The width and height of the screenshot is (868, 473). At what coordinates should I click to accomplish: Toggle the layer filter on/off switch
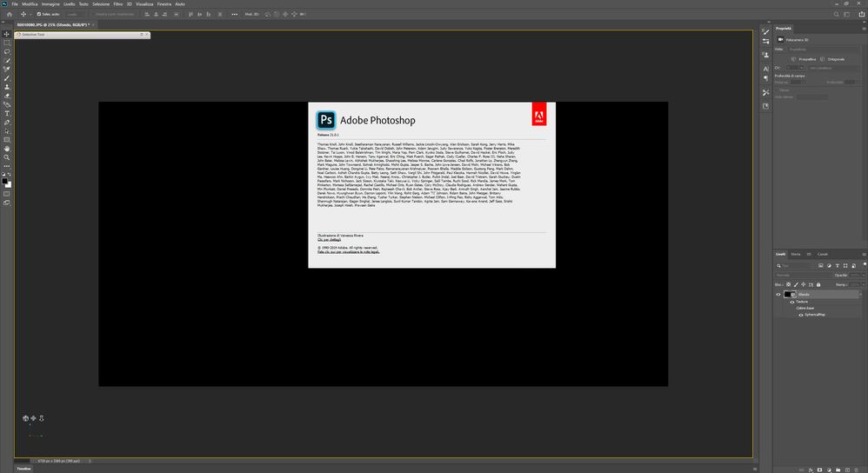[865, 264]
